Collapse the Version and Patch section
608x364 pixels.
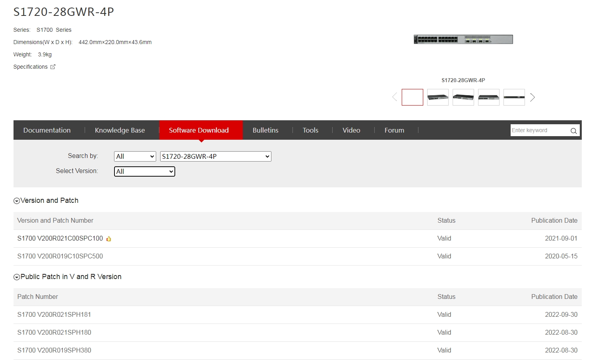point(17,201)
